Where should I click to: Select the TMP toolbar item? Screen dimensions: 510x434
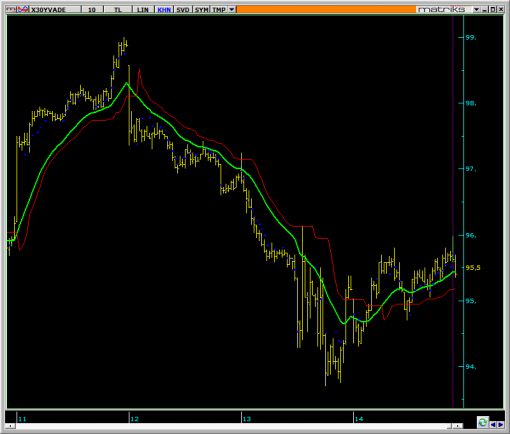pyautogui.click(x=219, y=10)
